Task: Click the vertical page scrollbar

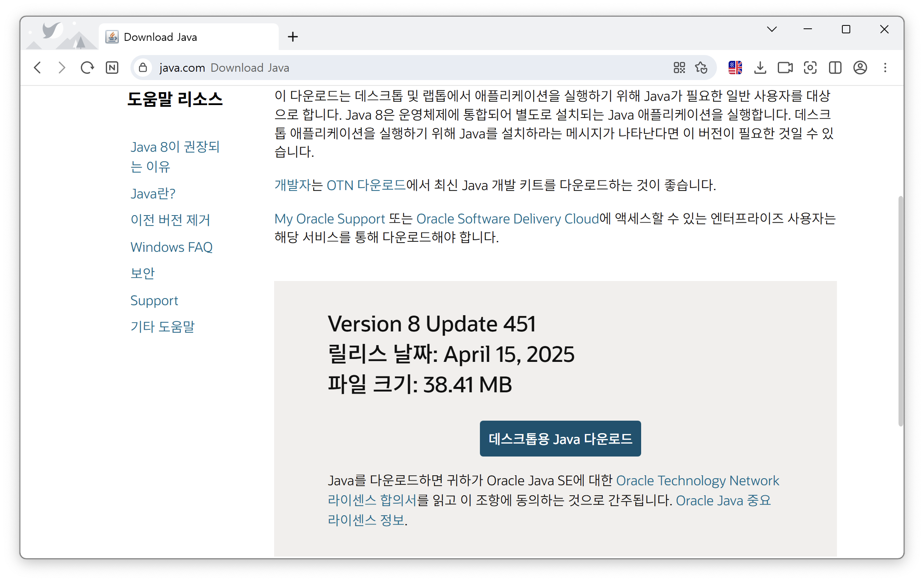Action: pyautogui.click(x=901, y=311)
